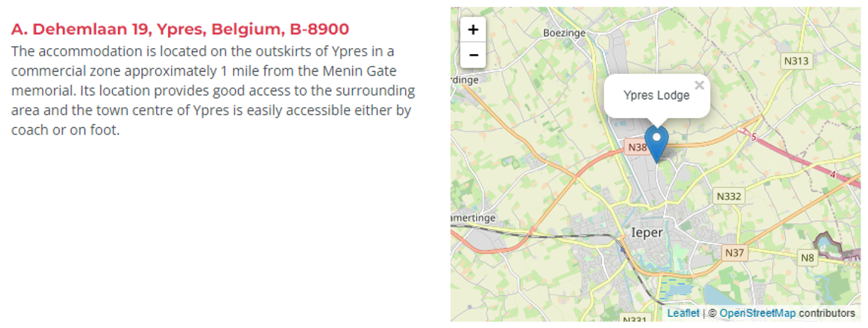Open the Leaflet attribution link
The image size is (868, 328).
(x=683, y=313)
